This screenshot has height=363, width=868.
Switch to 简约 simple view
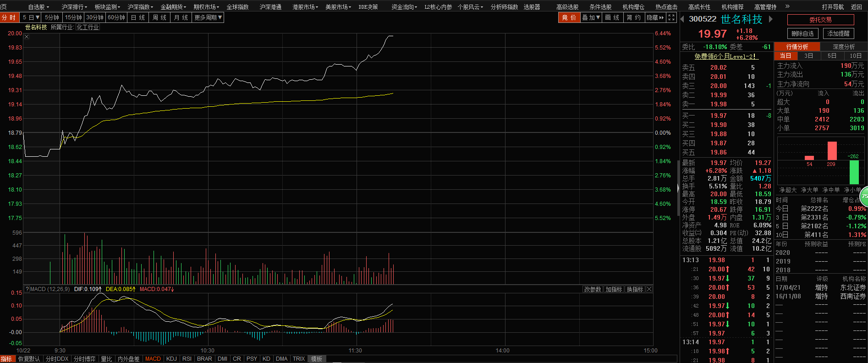[x=633, y=17]
